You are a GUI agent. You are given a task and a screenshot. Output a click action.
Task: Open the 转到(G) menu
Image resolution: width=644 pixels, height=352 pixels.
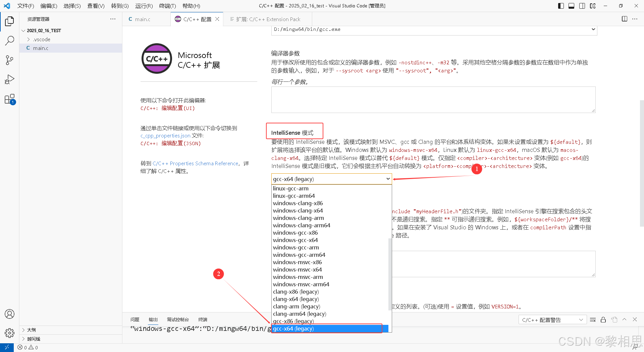click(120, 6)
